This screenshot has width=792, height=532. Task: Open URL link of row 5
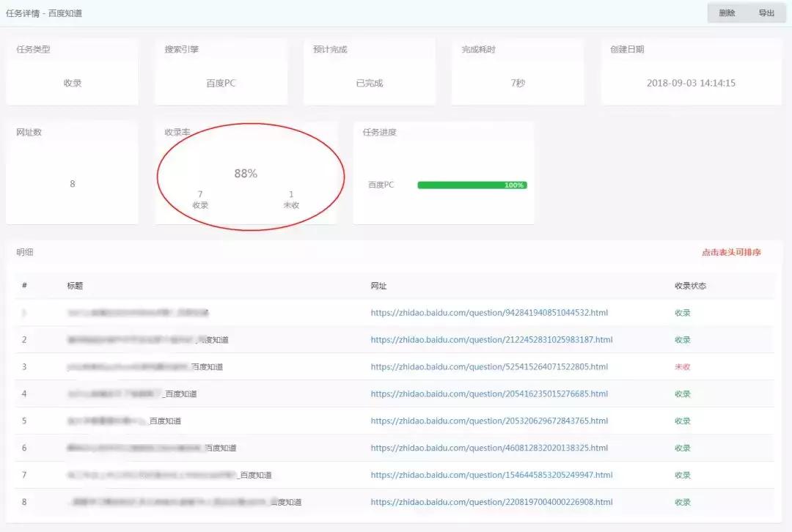(489, 421)
